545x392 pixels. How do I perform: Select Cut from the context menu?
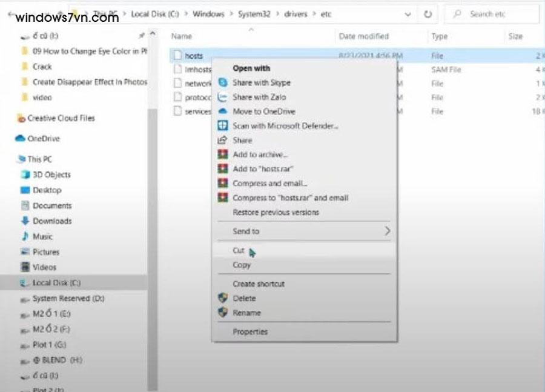pos(239,250)
